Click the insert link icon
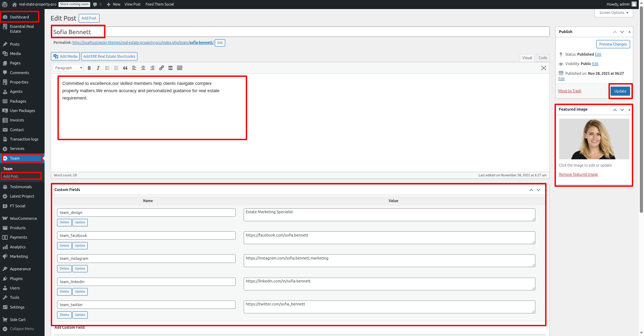Screen dimensions: 644x336 162,68
